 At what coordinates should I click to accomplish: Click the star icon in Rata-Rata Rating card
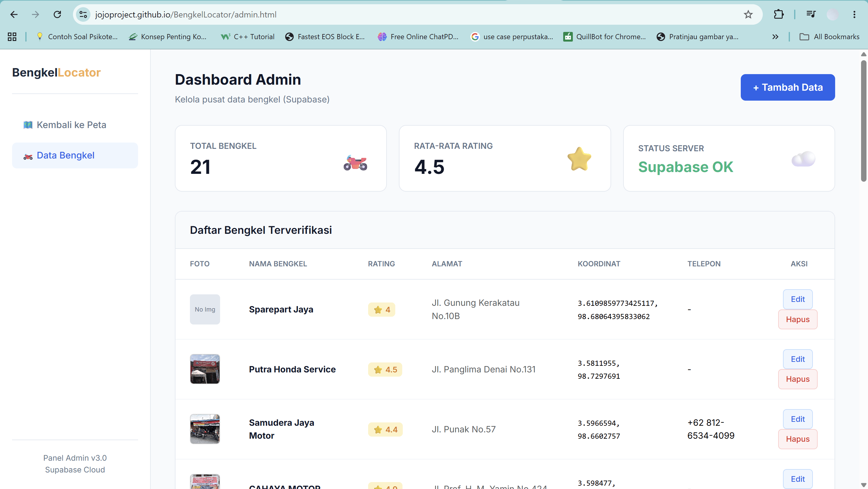coord(579,158)
